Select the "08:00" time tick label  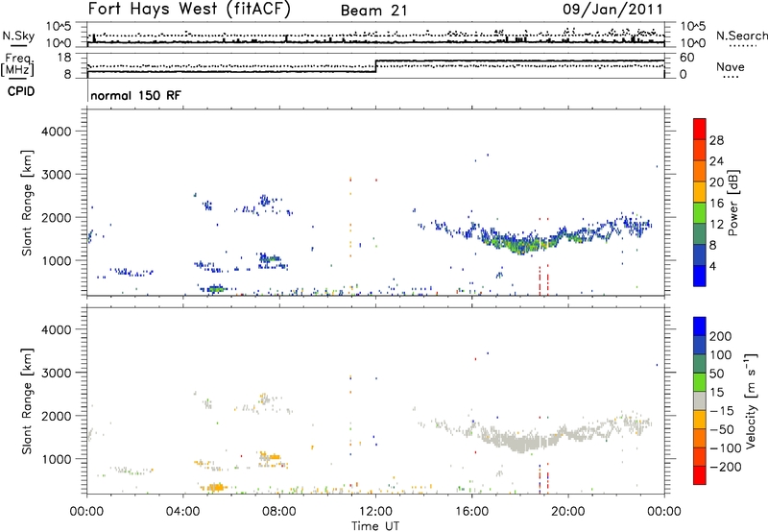point(279,512)
